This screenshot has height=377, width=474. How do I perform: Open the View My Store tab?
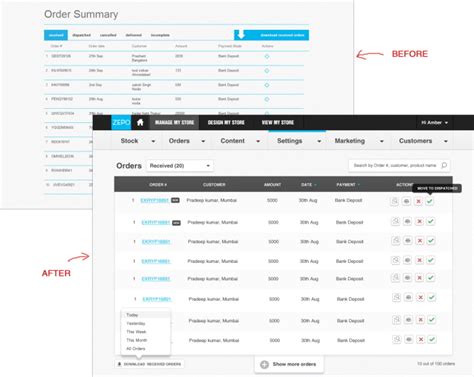click(x=278, y=122)
